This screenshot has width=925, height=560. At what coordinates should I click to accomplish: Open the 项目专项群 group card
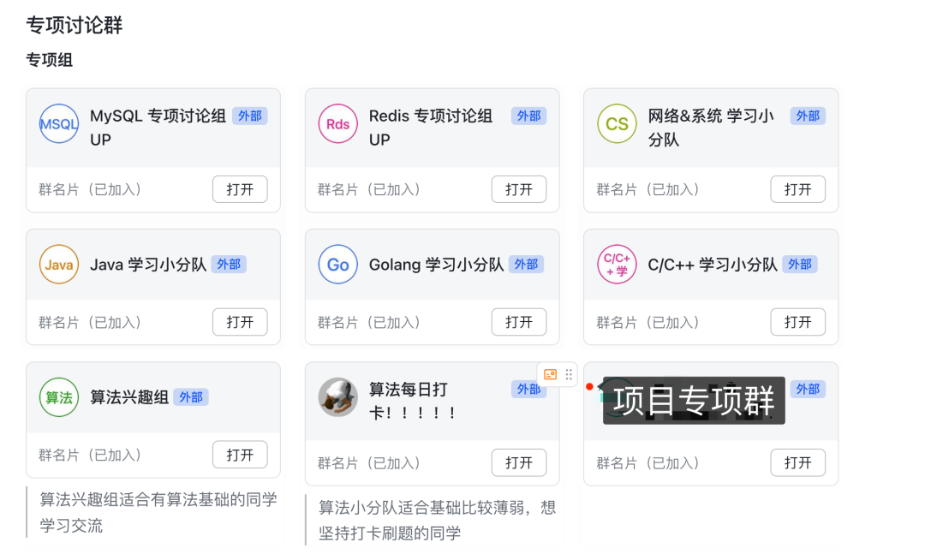click(x=798, y=462)
